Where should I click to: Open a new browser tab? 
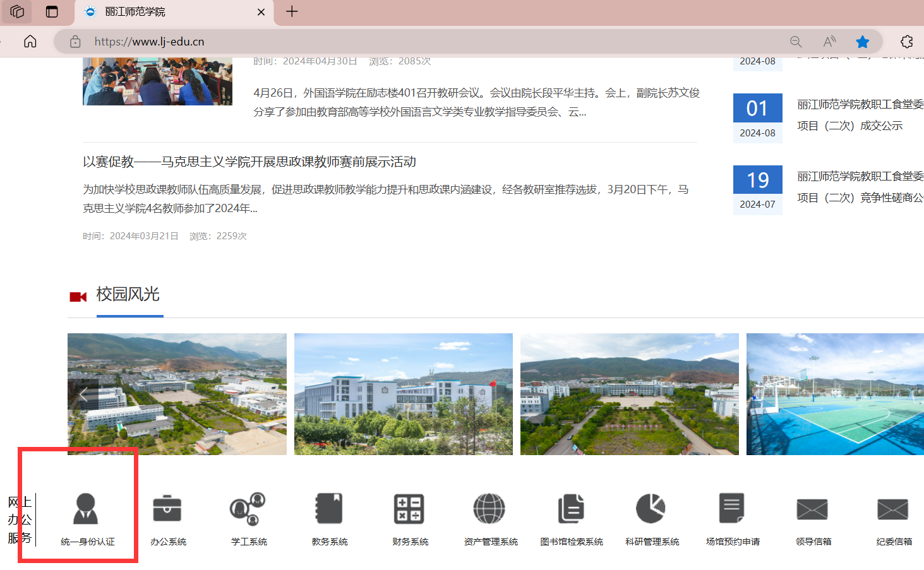(x=292, y=11)
